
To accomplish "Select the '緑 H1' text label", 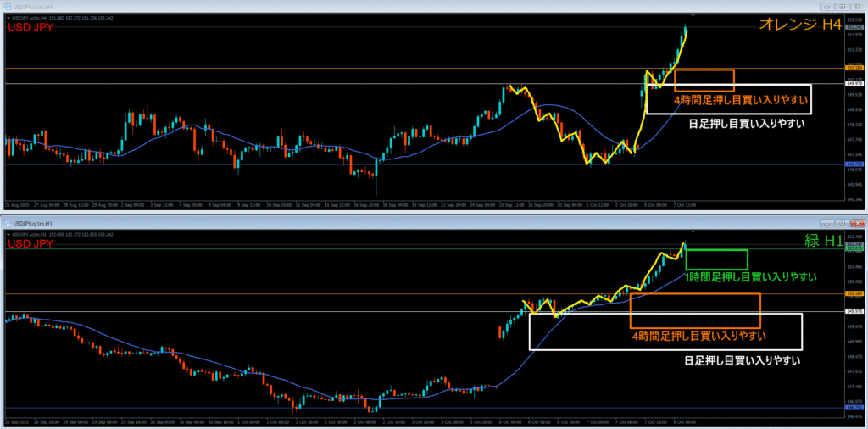I will click(823, 241).
